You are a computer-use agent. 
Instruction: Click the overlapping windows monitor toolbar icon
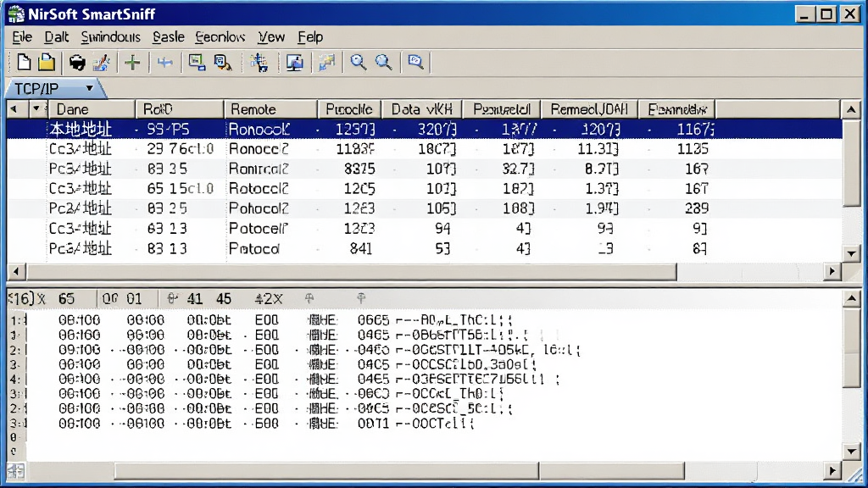tap(197, 62)
